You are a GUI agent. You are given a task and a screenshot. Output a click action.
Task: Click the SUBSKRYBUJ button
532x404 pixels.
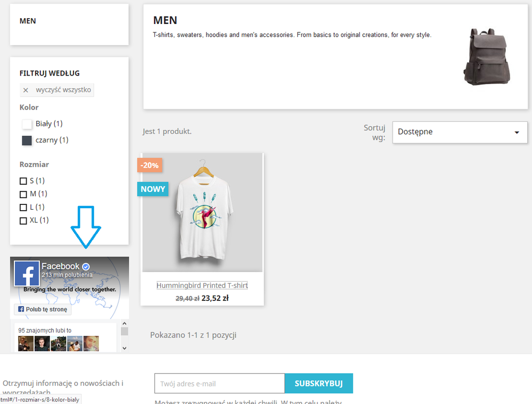pos(319,383)
